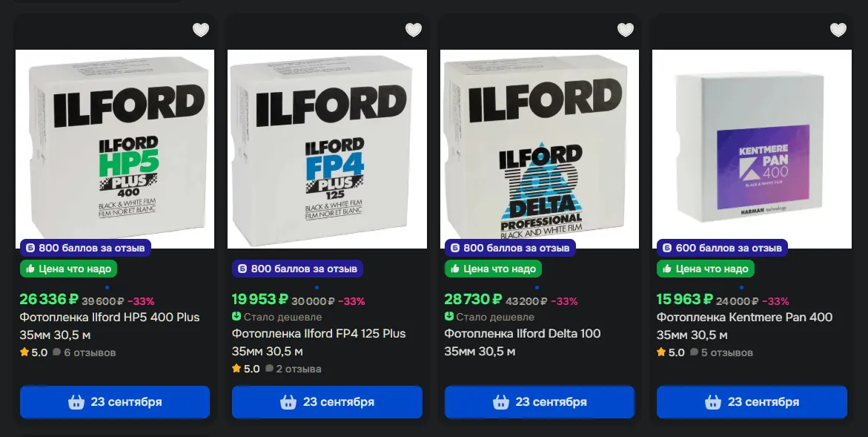The width and height of the screenshot is (868, 437).
Task: Mark Kentmere Pan 400 as favorite
Action: [x=838, y=30]
